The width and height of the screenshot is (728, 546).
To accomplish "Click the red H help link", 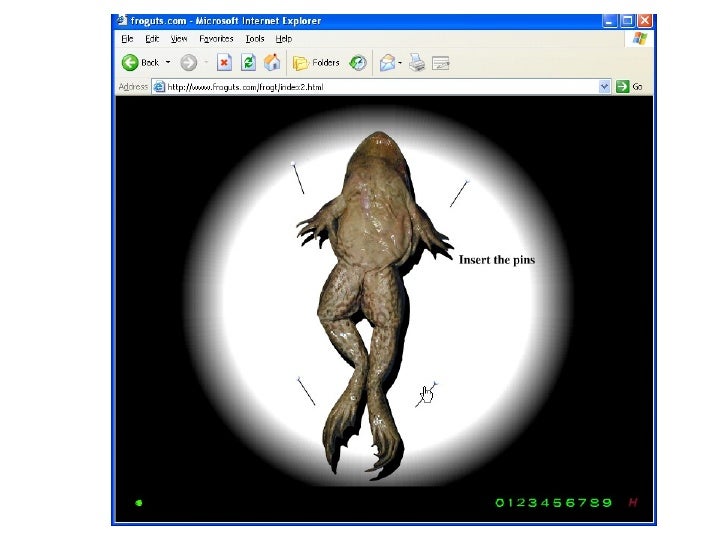I will tap(633, 502).
